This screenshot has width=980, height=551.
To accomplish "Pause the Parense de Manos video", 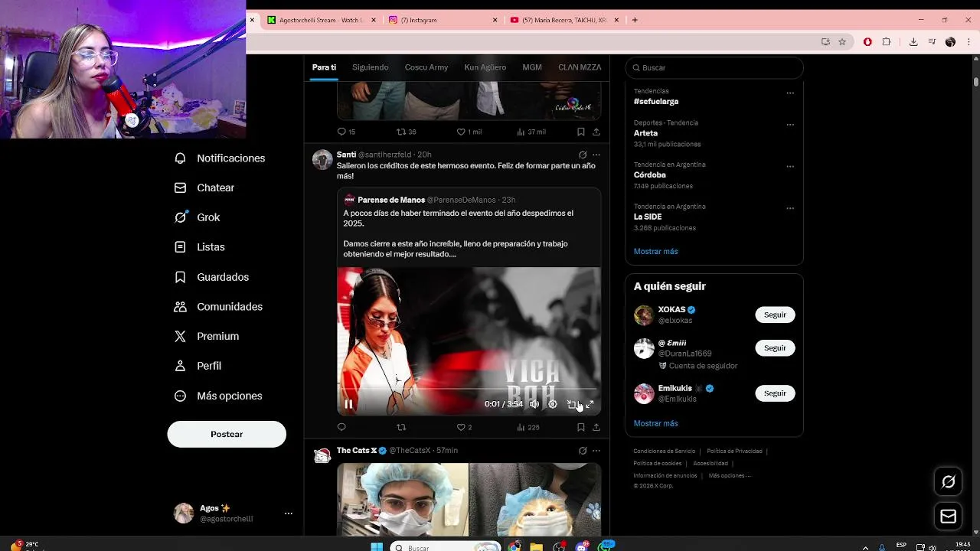I will (348, 404).
